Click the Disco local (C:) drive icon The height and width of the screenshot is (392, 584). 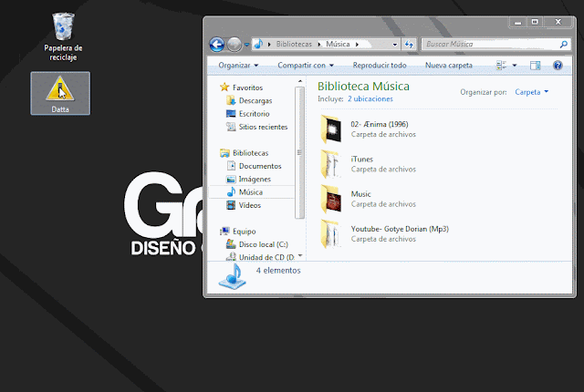pyautogui.click(x=231, y=244)
